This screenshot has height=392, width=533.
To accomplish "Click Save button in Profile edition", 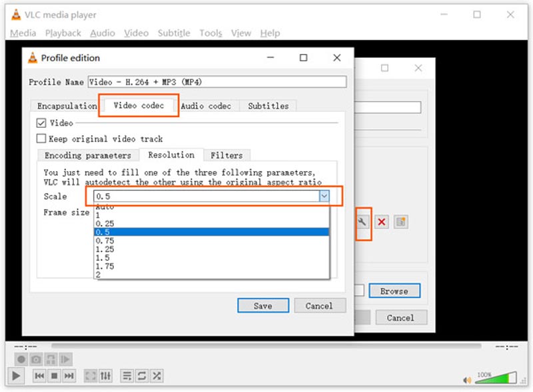I will pos(263,305).
